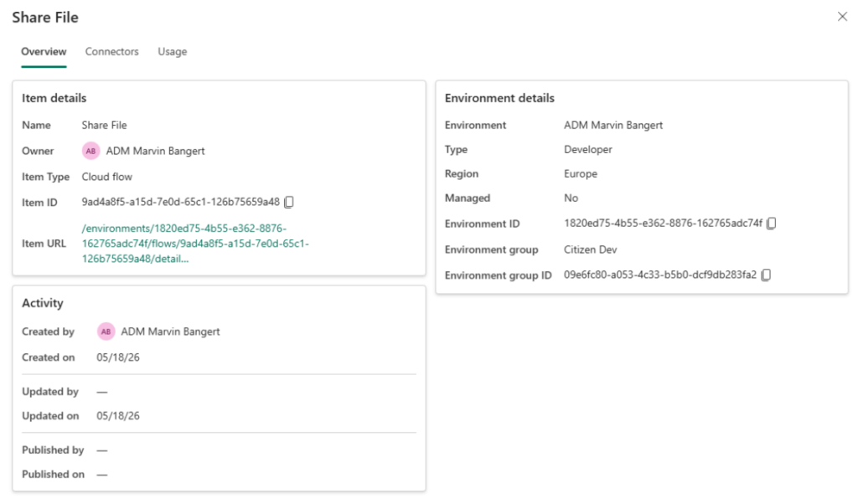Copy the Environment ID value
Image resolution: width=858 pixels, height=504 pixels.
tap(771, 223)
